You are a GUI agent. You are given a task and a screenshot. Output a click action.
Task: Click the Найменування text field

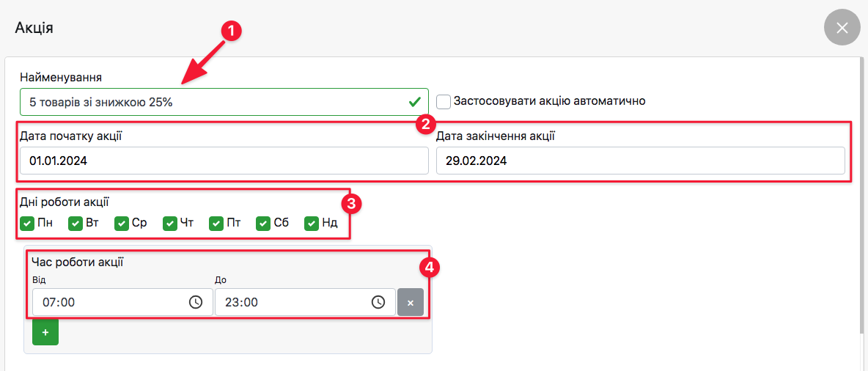[x=213, y=102]
